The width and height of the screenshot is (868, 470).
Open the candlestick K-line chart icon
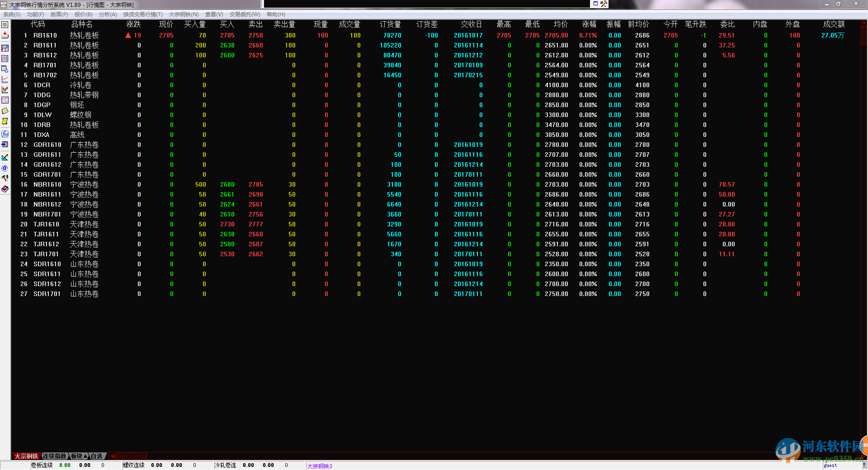tap(5, 90)
